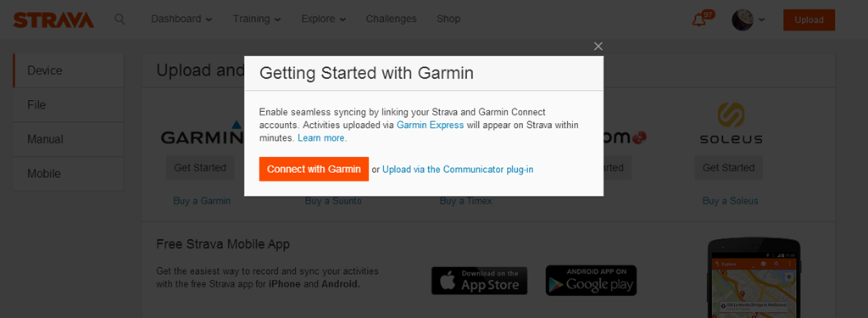Expand the Explore dropdown menu
The height and width of the screenshot is (318, 868).
[x=324, y=19]
